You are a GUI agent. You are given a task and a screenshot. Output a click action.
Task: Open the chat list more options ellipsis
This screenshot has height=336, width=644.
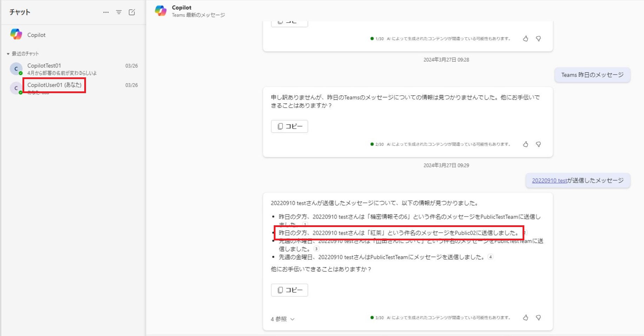click(x=106, y=12)
